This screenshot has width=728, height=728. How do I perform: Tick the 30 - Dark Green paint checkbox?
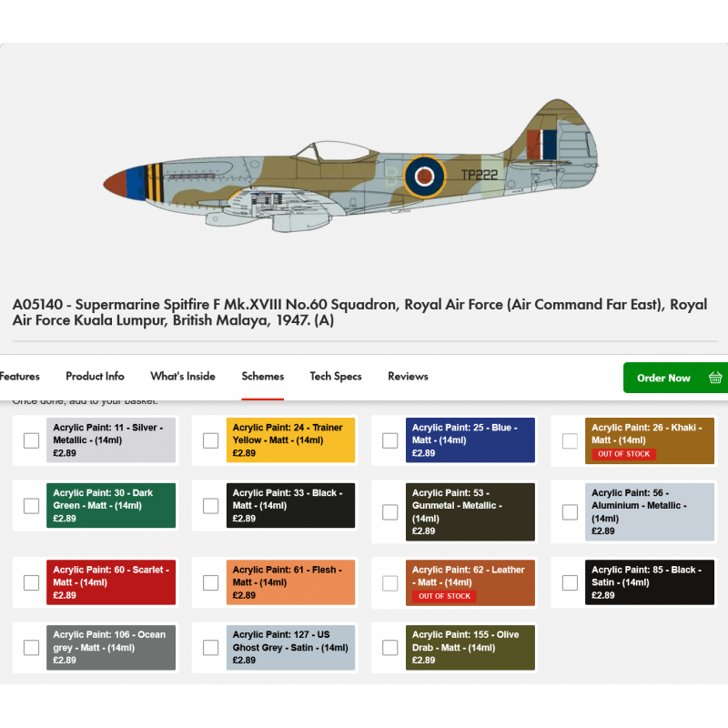pos(31,506)
